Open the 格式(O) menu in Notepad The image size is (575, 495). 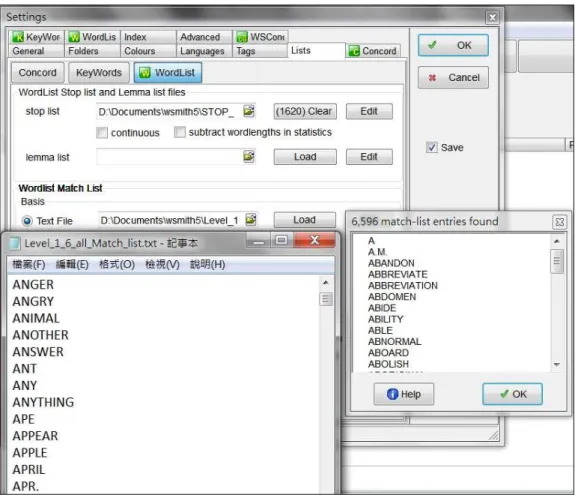[x=117, y=264]
